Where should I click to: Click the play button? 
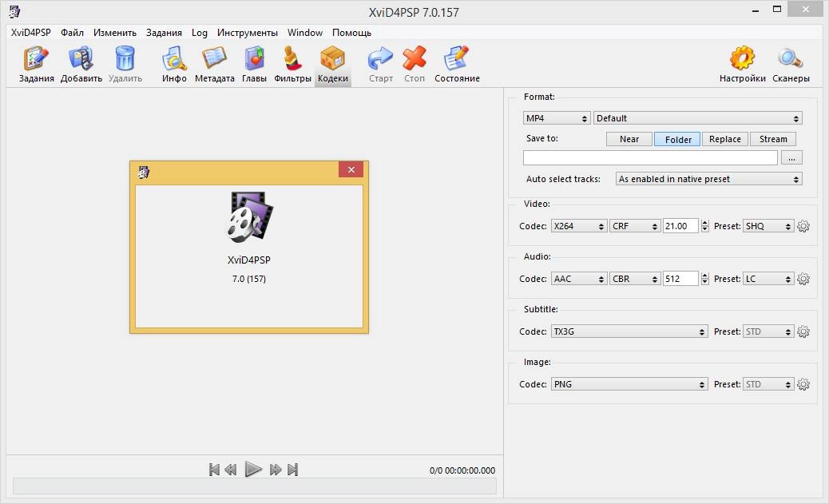[x=253, y=469]
